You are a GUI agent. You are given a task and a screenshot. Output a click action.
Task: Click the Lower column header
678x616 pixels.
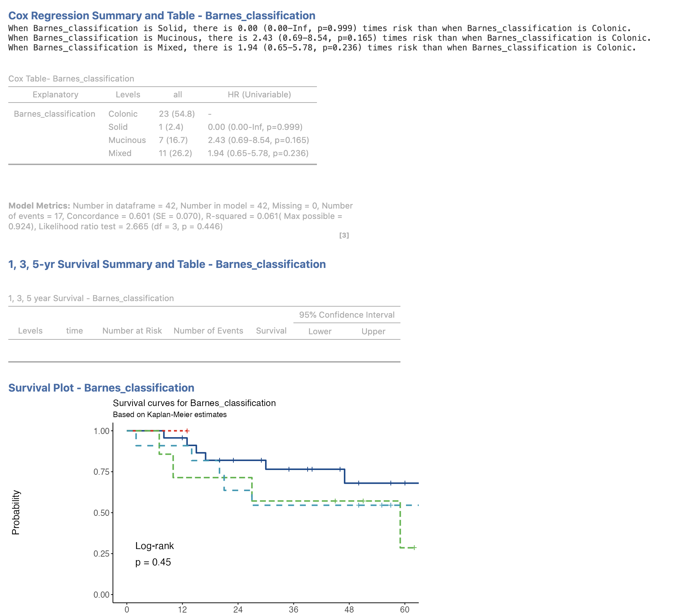(320, 331)
